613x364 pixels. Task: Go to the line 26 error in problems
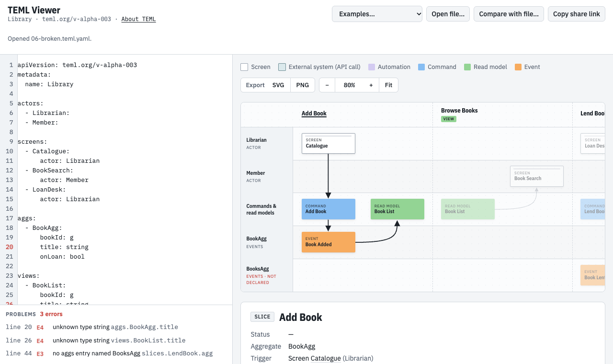[x=116, y=340]
